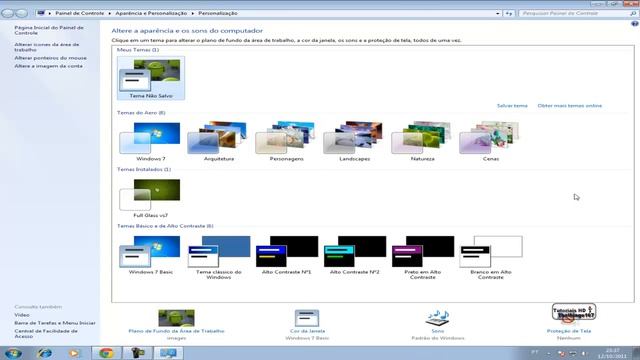
Task: Go to Página Inicial do Painel de Controle
Action: pyautogui.click(x=49, y=30)
